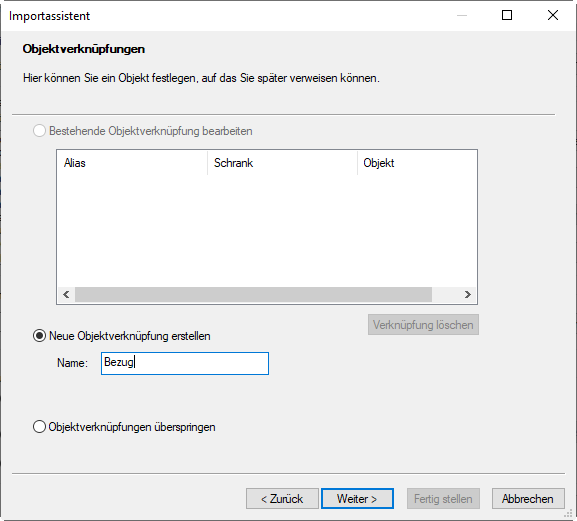Sort by the Alias column header
Image resolution: width=577 pixels, height=521 pixels.
click(x=132, y=163)
